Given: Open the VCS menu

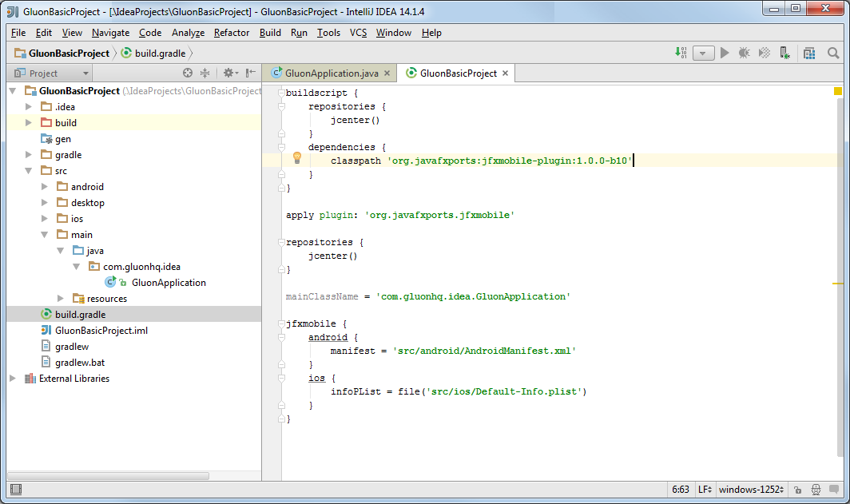Looking at the screenshot, I should coord(359,33).
